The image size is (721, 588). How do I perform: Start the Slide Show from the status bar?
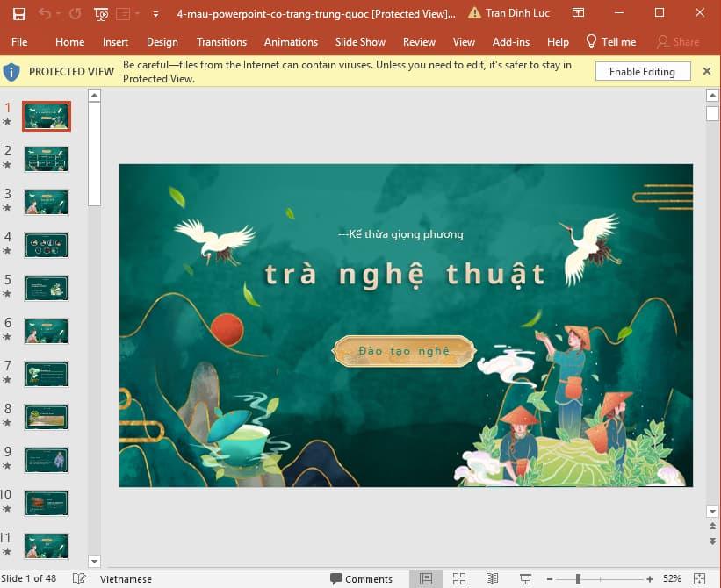(x=525, y=578)
